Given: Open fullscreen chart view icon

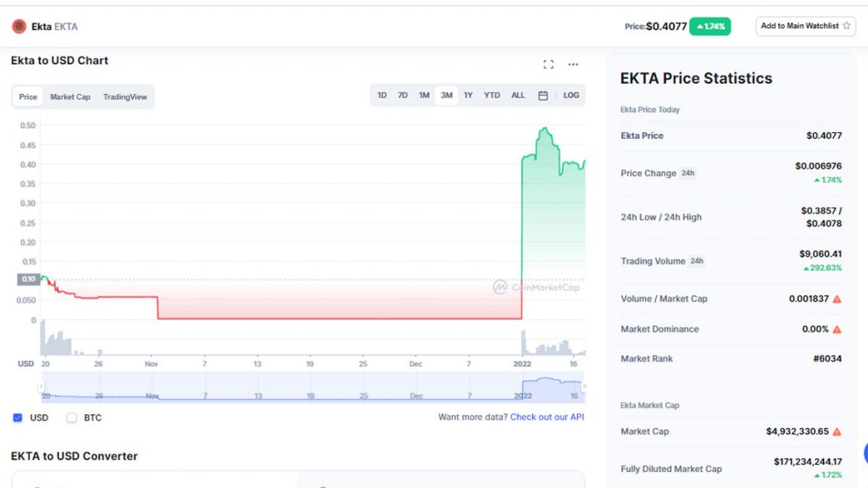Looking at the screenshot, I should pyautogui.click(x=548, y=64).
